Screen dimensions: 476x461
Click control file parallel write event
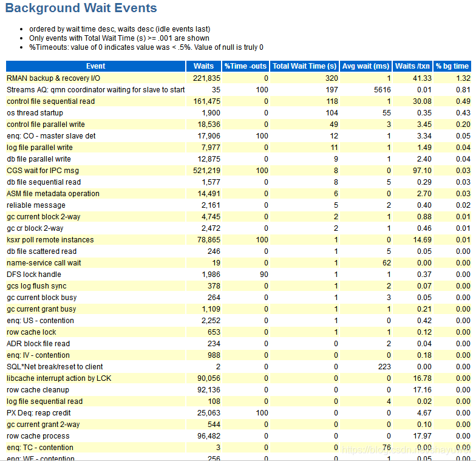point(46,124)
